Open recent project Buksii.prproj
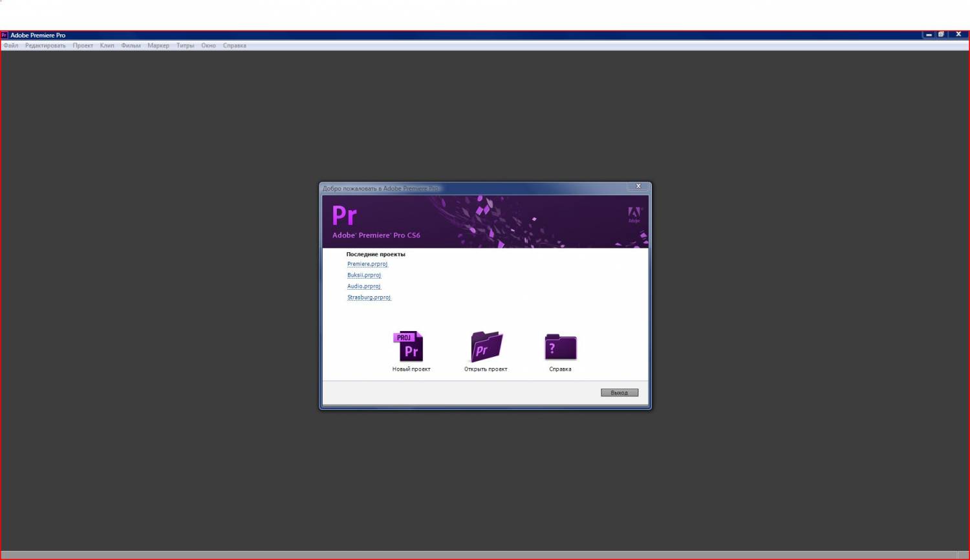Image resolution: width=970 pixels, height=560 pixels. pos(364,275)
